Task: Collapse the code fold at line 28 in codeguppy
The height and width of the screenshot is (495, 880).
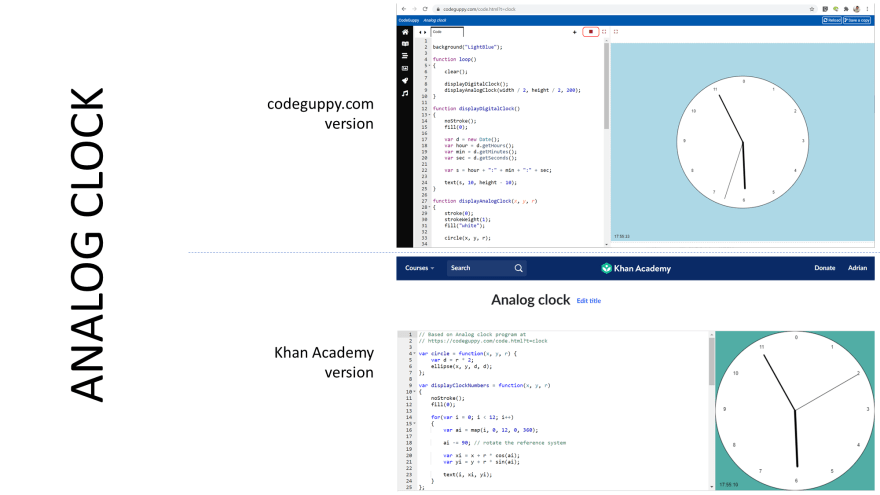Action: (430, 207)
